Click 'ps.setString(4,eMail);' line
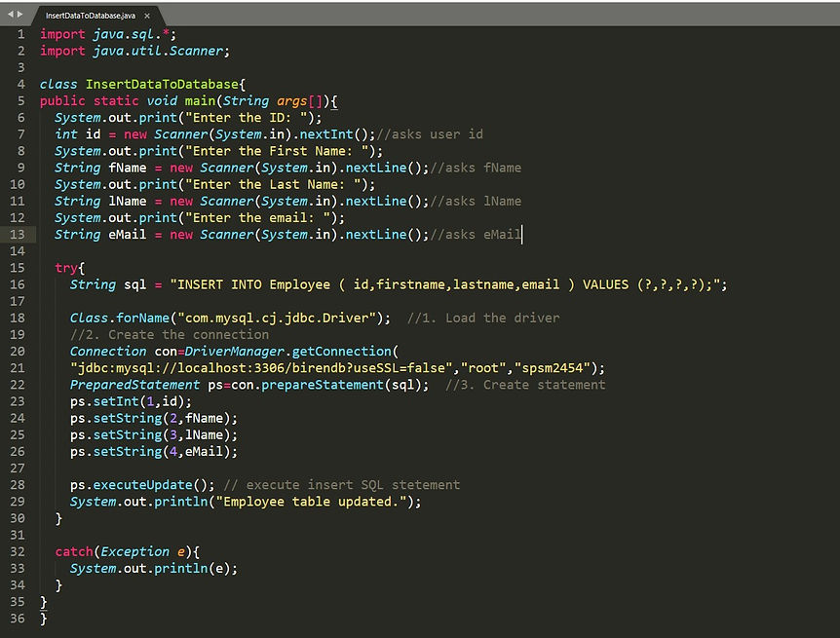Image resolution: width=840 pixels, height=638 pixels. [x=154, y=452]
